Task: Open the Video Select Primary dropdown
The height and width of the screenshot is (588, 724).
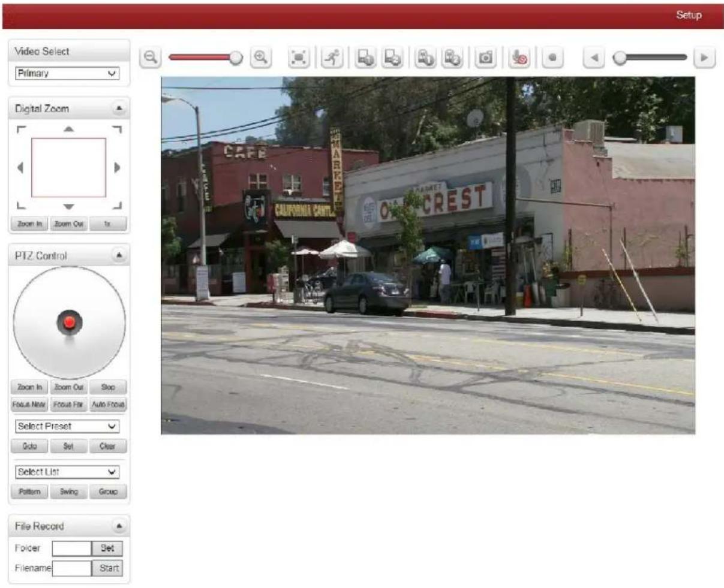Action: tap(67, 74)
